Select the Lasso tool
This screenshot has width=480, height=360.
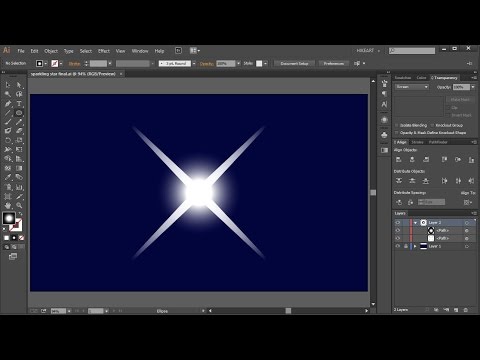click(x=19, y=94)
